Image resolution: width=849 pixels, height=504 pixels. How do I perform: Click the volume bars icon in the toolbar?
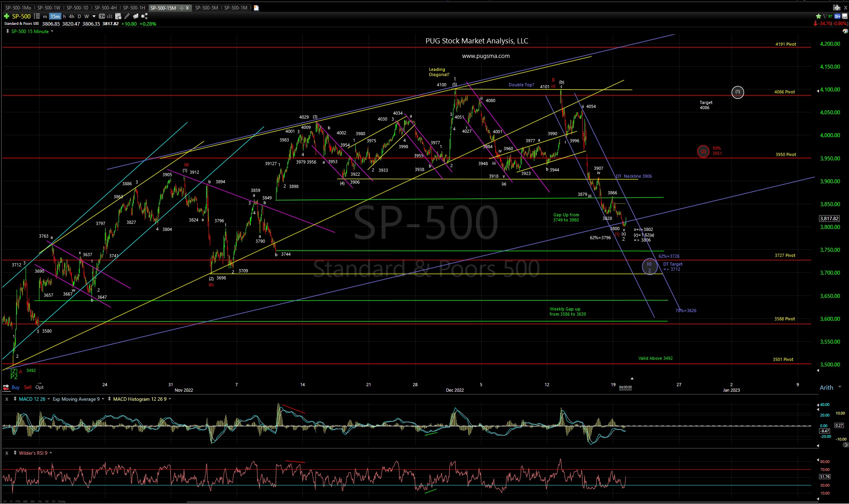point(110,17)
